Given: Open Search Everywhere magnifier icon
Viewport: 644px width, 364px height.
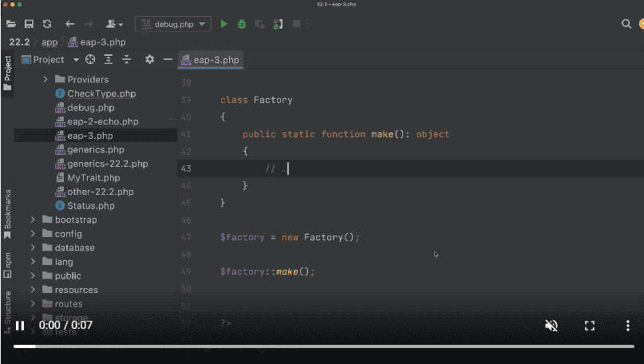Looking at the screenshot, I should click(x=626, y=24).
